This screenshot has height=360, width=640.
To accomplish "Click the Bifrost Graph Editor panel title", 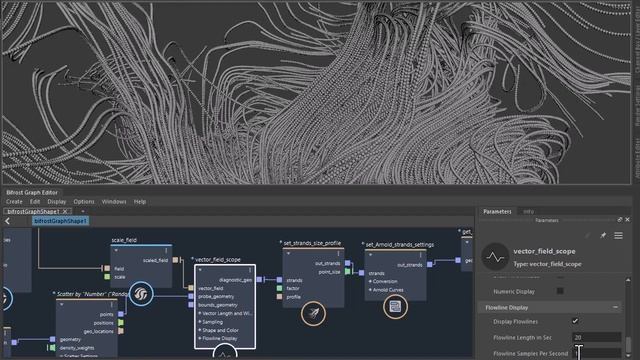I will (x=32, y=192).
